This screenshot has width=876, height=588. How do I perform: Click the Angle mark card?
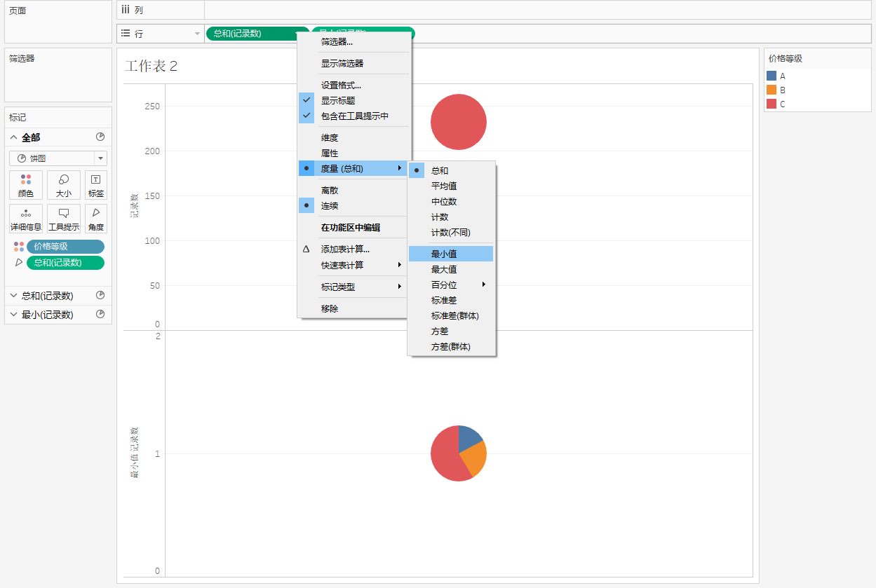click(96, 219)
